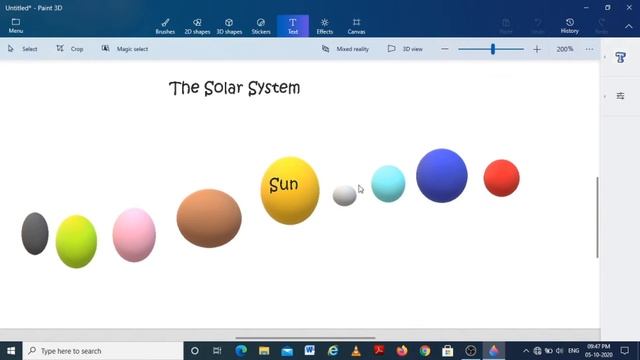Adjust the zoom slider handle
The width and height of the screenshot is (640, 360).
(x=493, y=49)
